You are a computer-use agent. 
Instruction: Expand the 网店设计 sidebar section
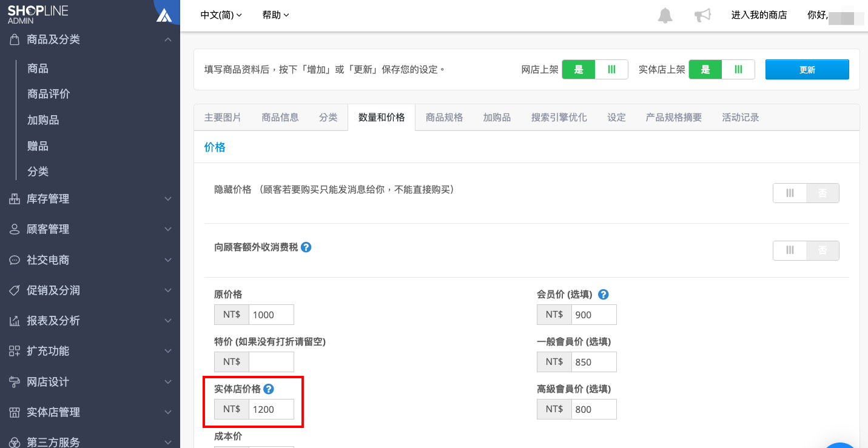click(x=168, y=382)
